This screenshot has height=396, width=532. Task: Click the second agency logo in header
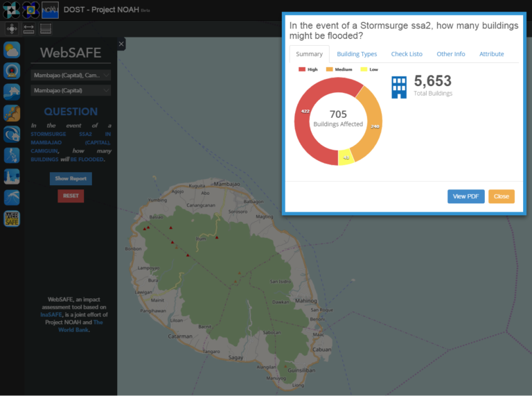[30, 10]
